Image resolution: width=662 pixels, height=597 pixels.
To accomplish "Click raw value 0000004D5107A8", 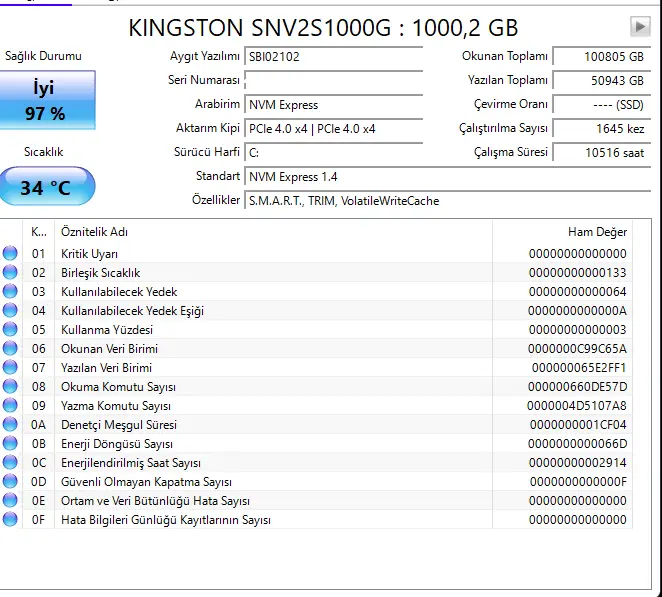I will click(577, 406).
